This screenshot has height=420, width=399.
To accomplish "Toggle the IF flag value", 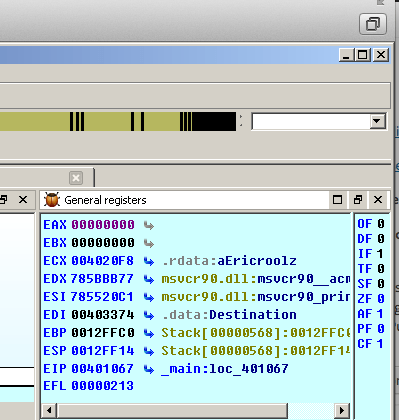I will pos(380,254).
